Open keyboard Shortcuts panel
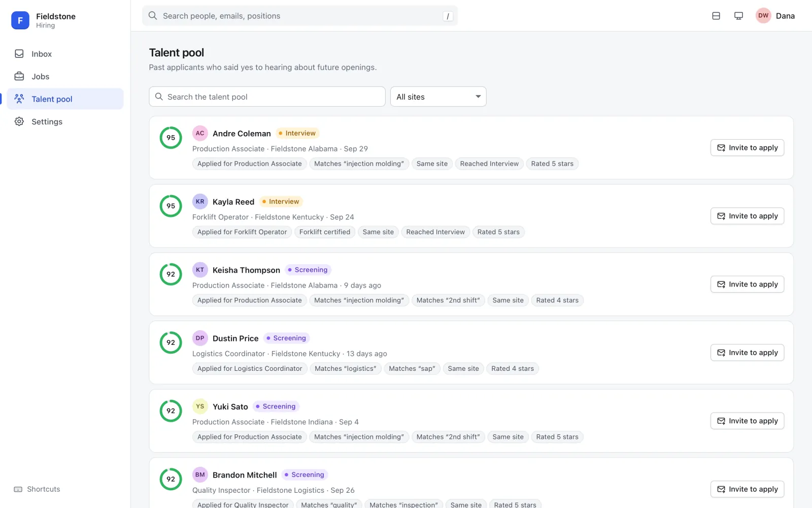The image size is (812, 508). pos(37,489)
